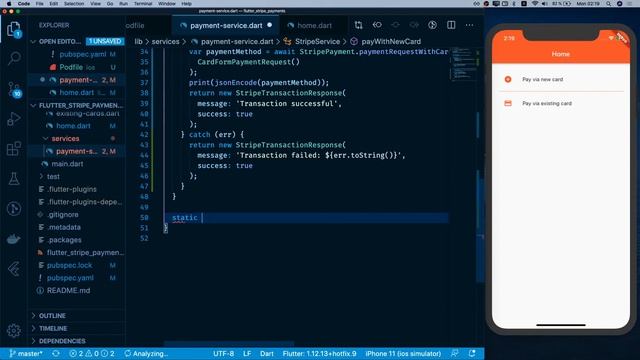Expand the Timeline section
The image size is (640, 360).
click(33, 329)
